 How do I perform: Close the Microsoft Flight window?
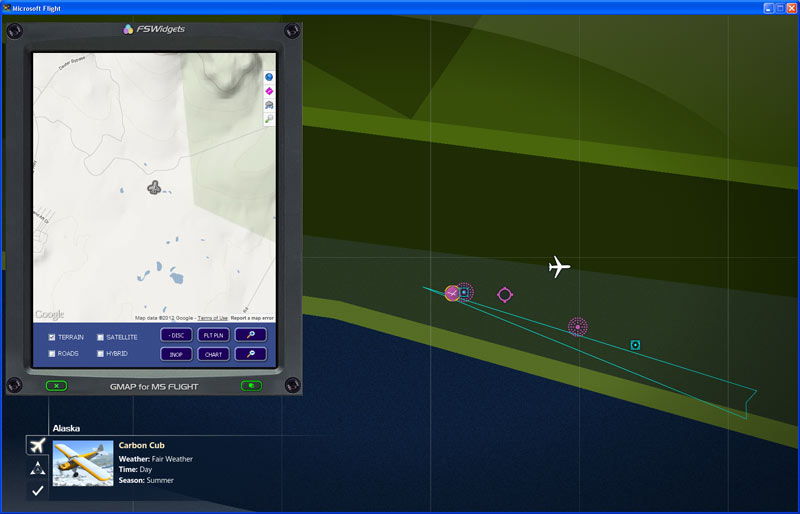(792, 8)
